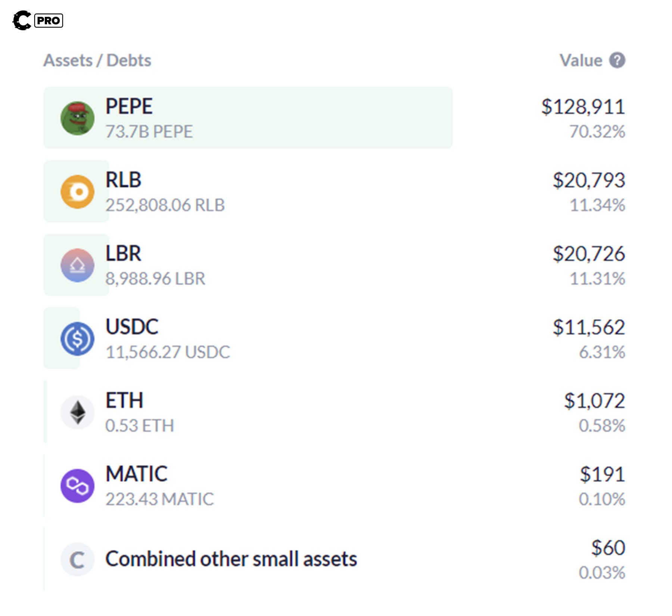Click the MATIC $191 value

[602, 474]
